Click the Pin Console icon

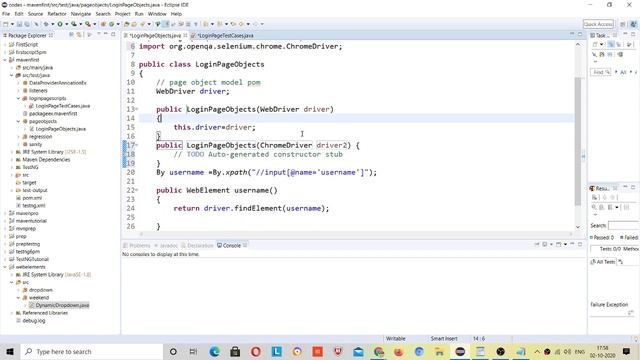point(537,244)
